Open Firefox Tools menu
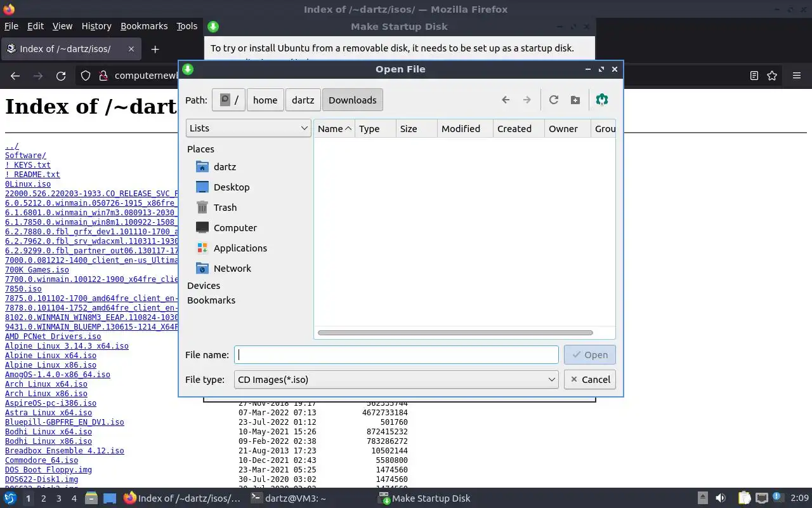Screen dimensions: 812x508 tap(187, 26)
